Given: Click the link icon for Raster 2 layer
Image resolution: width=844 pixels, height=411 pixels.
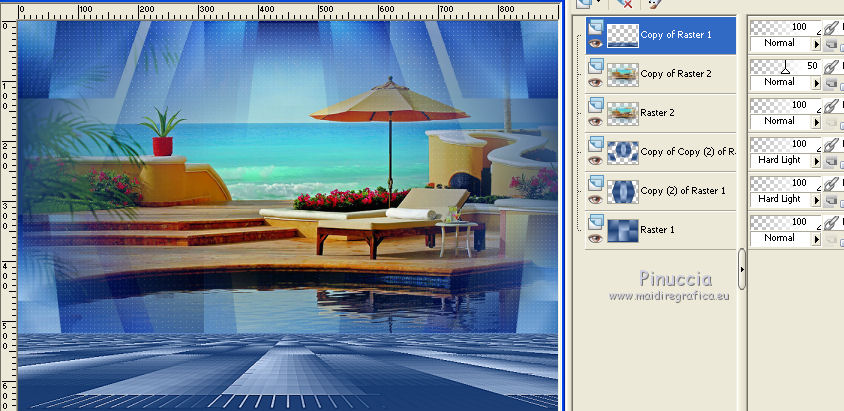Looking at the screenshot, I should [832, 105].
